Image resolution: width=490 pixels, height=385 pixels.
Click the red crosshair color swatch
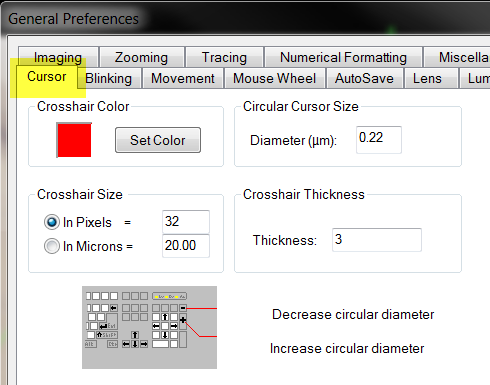pos(74,140)
